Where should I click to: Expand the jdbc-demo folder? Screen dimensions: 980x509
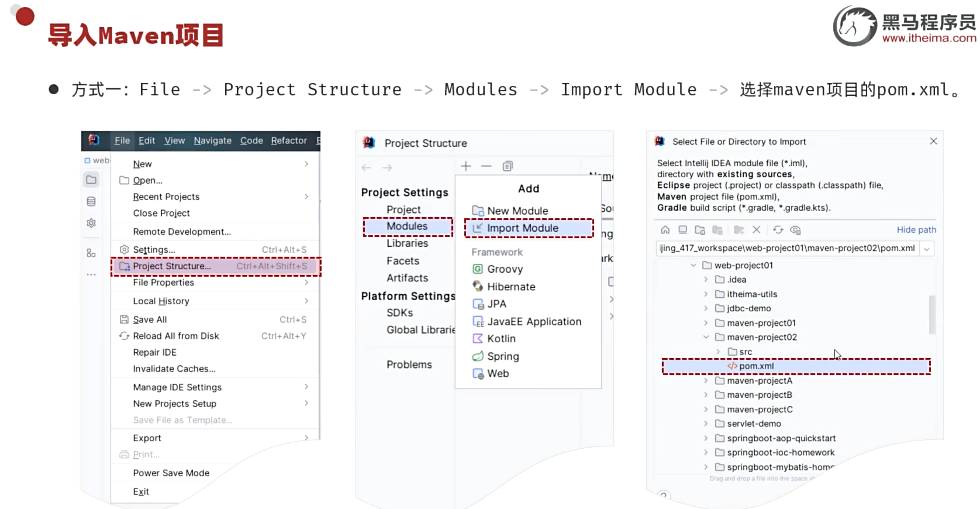(706, 308)
